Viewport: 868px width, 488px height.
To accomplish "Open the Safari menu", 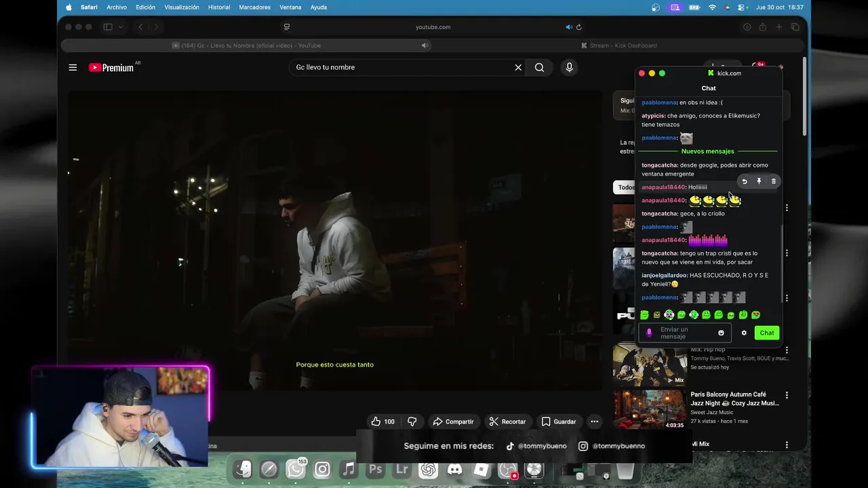I will (89, 7).
